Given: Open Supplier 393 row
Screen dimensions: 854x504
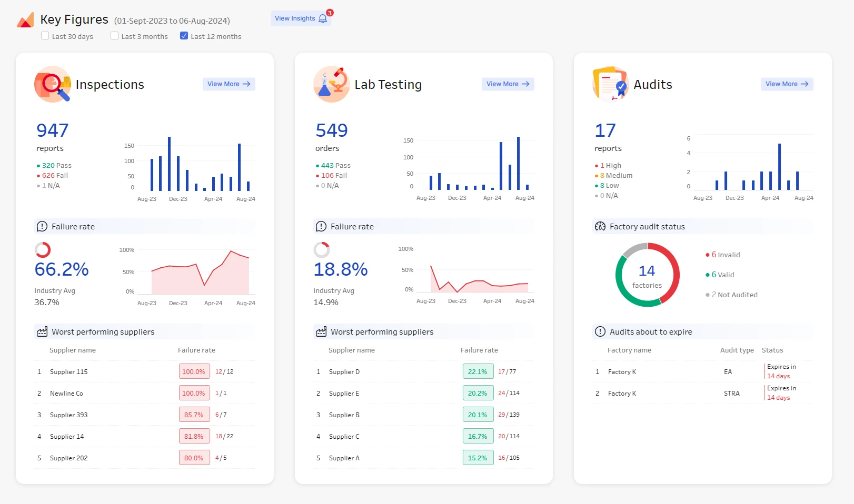Looking at the screenshot, I should point(145,415).
